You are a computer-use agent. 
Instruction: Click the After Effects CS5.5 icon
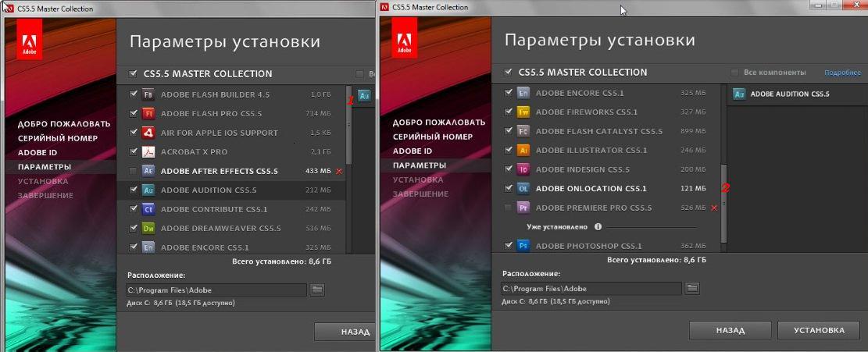(x=148, y=171)
